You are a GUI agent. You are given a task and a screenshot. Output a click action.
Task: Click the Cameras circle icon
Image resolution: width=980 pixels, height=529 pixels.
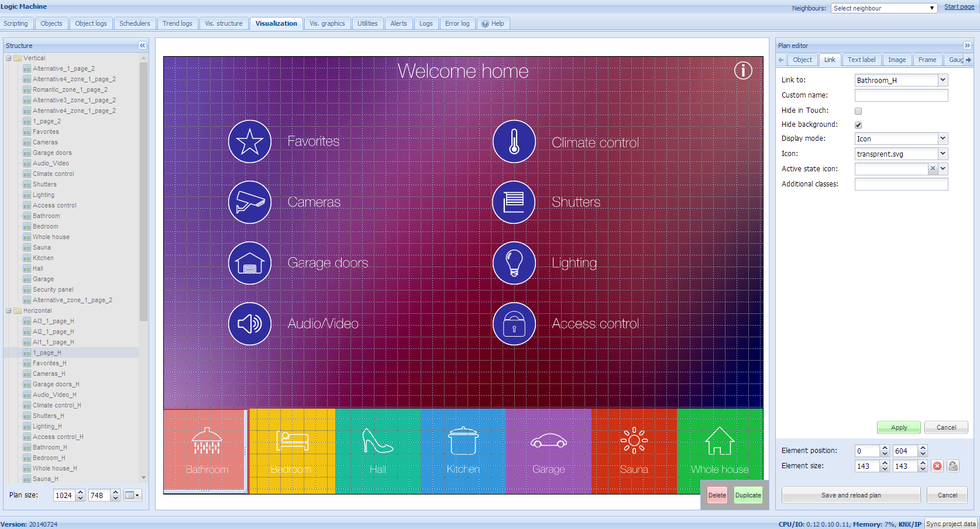click(x=250, y=202)
